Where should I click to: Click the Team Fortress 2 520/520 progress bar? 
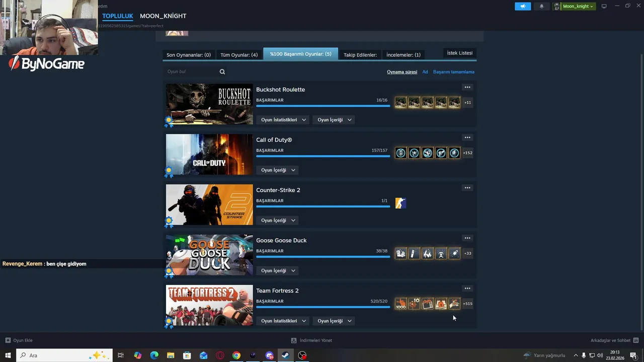pyautogui.click(x=323, y=307)
